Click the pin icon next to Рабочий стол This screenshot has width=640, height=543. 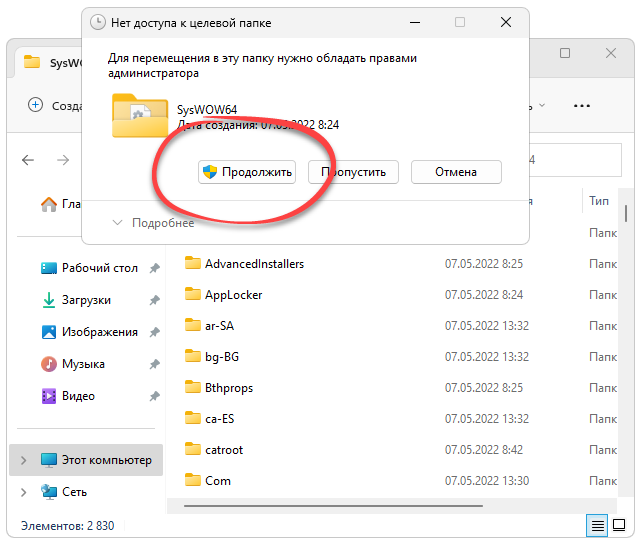[x=154, y=268]
